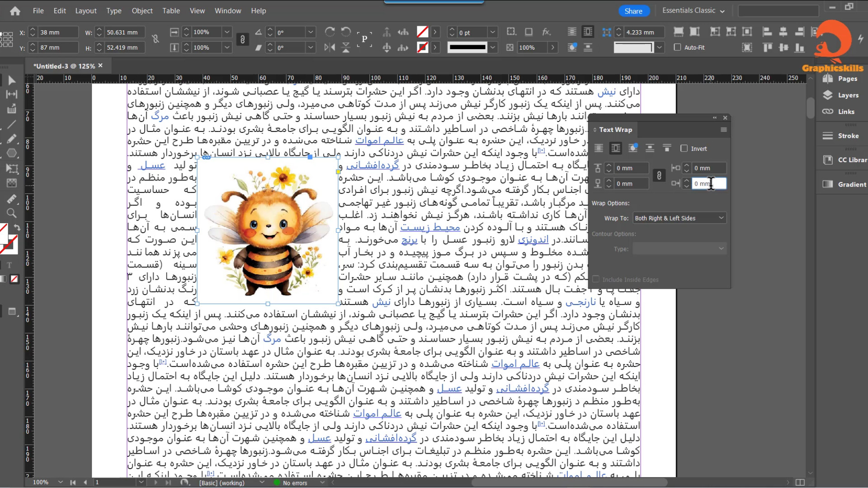This screenshot has height=488, width=868.
Task: Open the stroke style dropdown
Action: pyautogui.click(x=493, y=47)
